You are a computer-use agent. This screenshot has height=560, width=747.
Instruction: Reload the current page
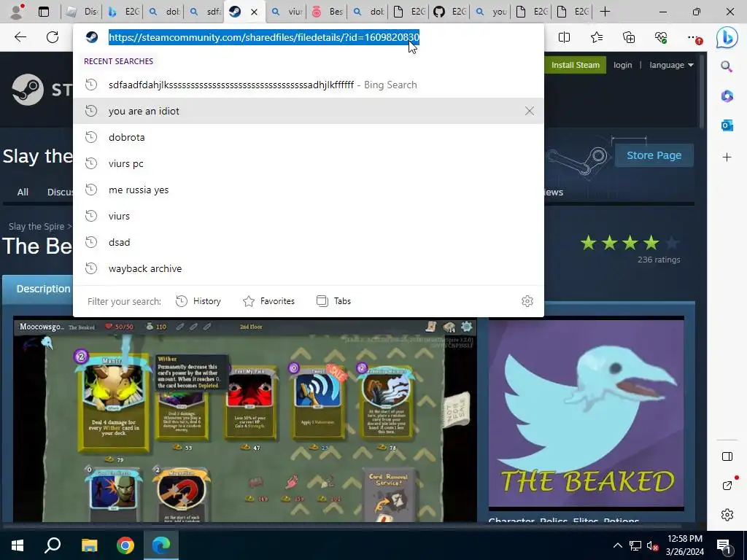click(x=53, y=37)
